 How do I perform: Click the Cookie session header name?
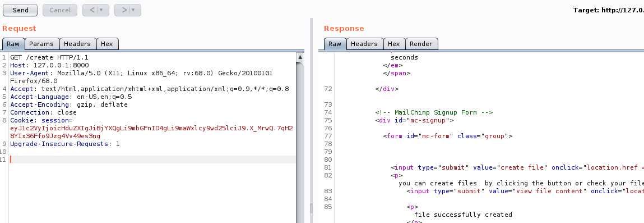tap(41, 120)
